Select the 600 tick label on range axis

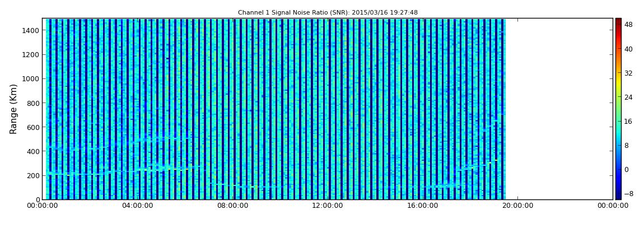pyautogui.click(x=33, y=127)
